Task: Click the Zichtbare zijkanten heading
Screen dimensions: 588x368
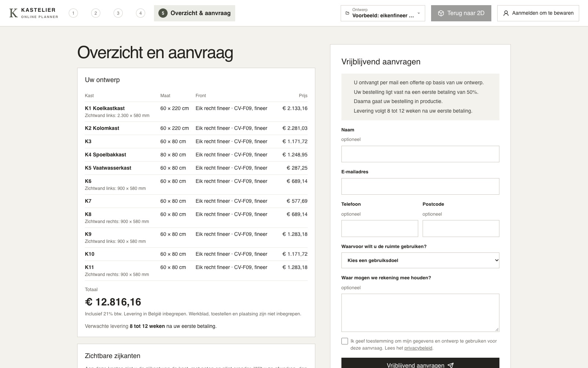Action: [x=112, y=356]
